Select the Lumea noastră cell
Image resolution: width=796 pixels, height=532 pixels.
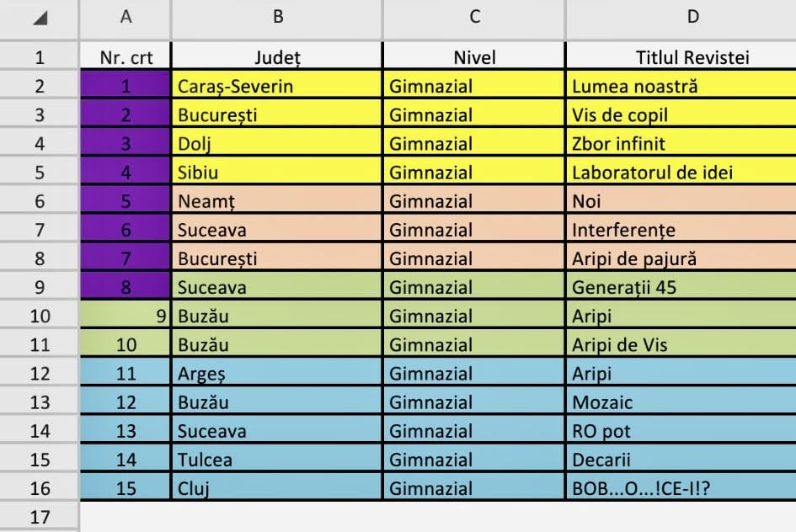tap(681, 85)
